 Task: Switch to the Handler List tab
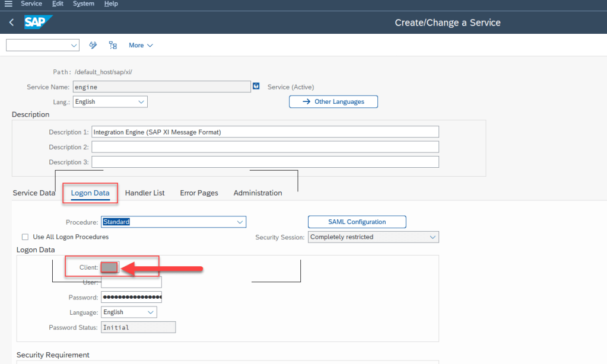click(145, 193)
